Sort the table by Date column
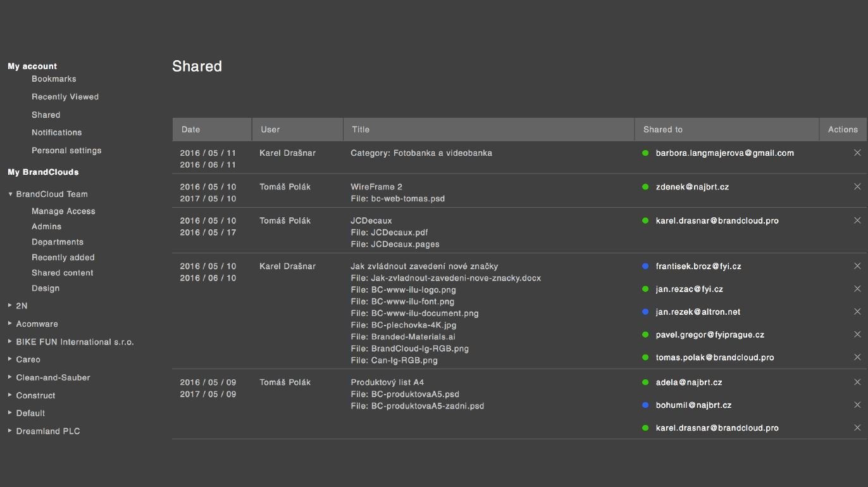The image size is (868, 487). [190, 129]
